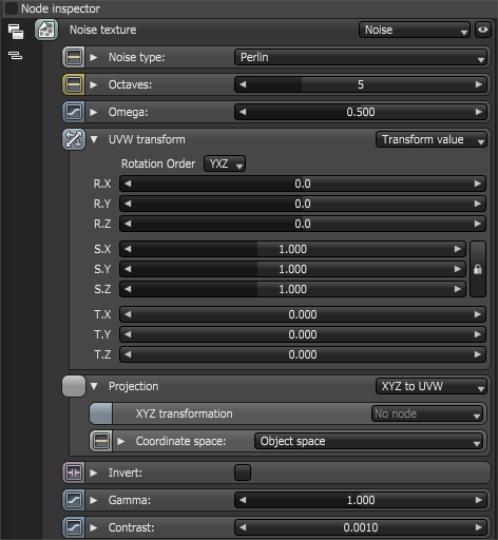498x540 pixels.
Task: Click the stacked windows icon in left sidebar
Action: click(x=15, y=31)
